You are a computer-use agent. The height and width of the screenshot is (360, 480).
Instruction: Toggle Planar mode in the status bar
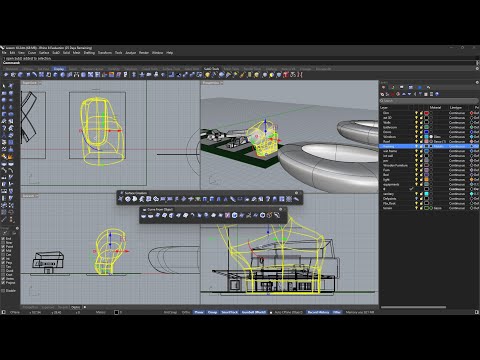point(199,312)
